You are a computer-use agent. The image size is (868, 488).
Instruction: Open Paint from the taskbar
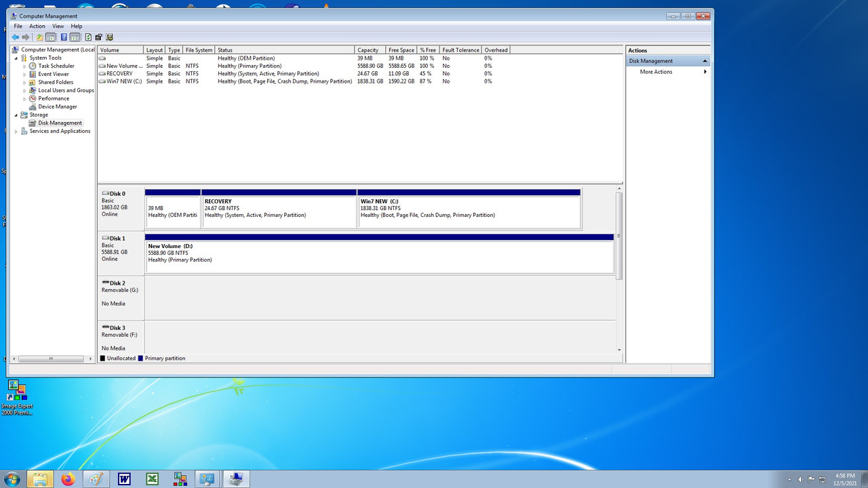click(x=96, y=479)
